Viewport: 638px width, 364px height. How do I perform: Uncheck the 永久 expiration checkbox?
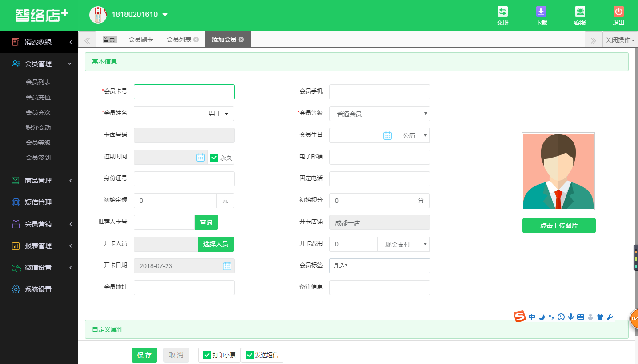coord(214,158)
